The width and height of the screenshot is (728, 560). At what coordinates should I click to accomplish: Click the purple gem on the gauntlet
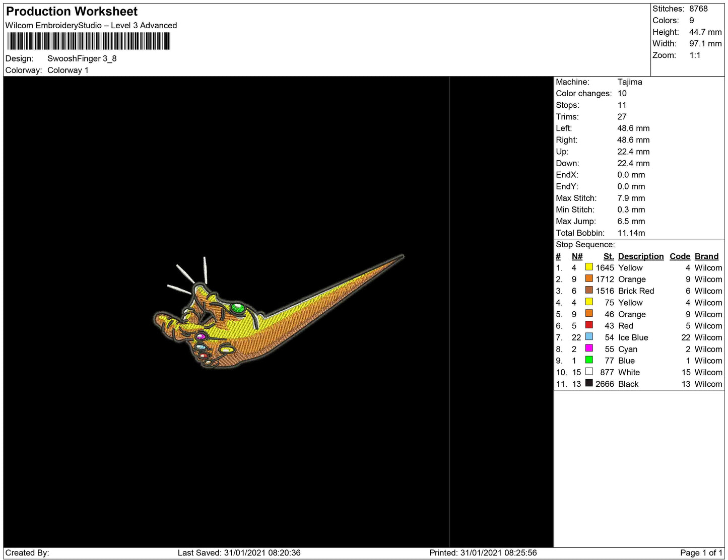[201, 336]
